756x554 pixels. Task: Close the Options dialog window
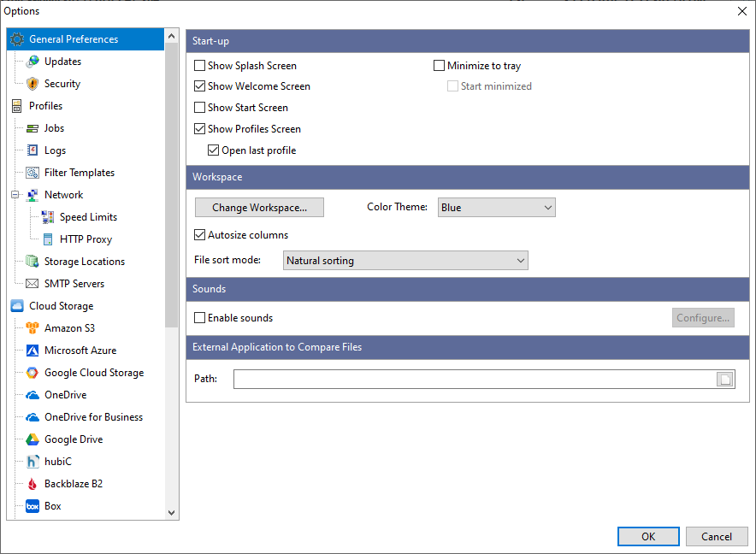click(x=742, y=11)
